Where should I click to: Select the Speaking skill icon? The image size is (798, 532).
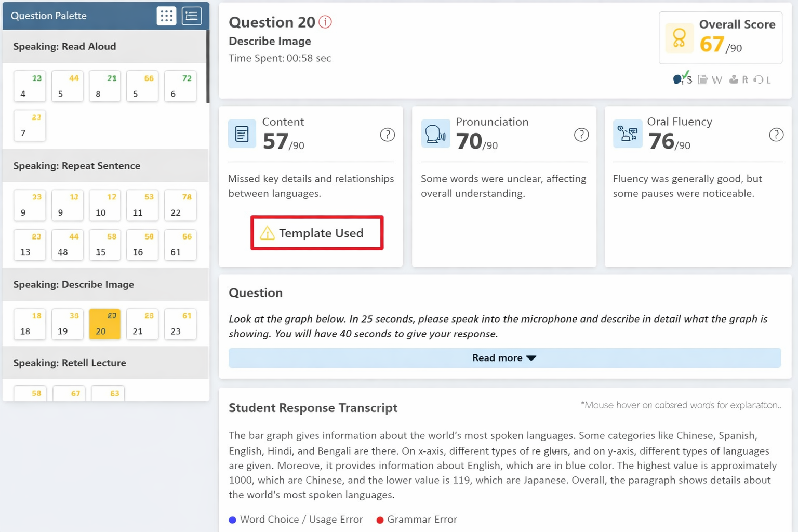click(682, 79)
